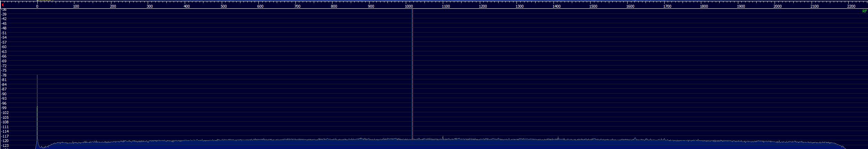Click the -120 dB level label
The image size is (868, 149).
click(x=5, y=141)
